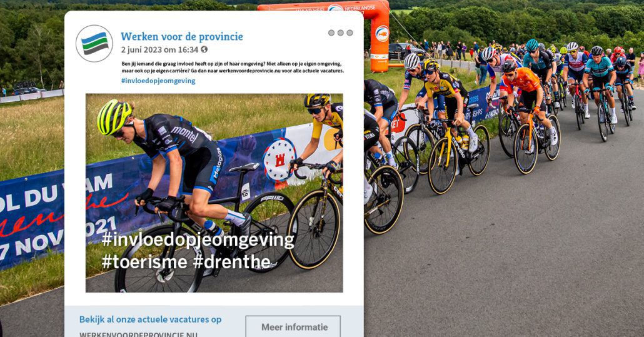Open the Bekijk al onze actuele vacatures headline
Screen dimensions: 644x337
point(150,319)
